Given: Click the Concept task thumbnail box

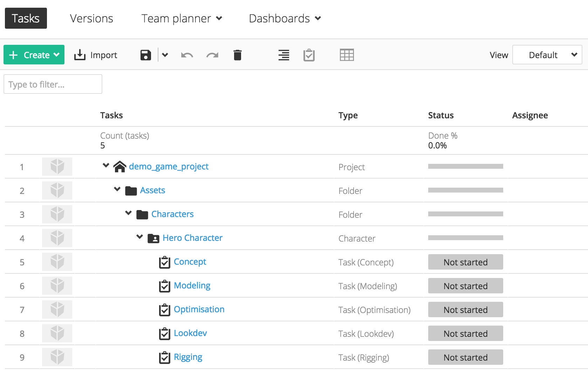Looking at the screenshot, I should [x=57, y=262].
